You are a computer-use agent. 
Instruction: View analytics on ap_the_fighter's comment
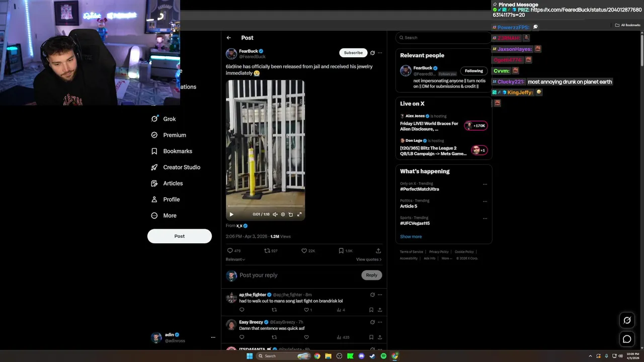(341, 310)
